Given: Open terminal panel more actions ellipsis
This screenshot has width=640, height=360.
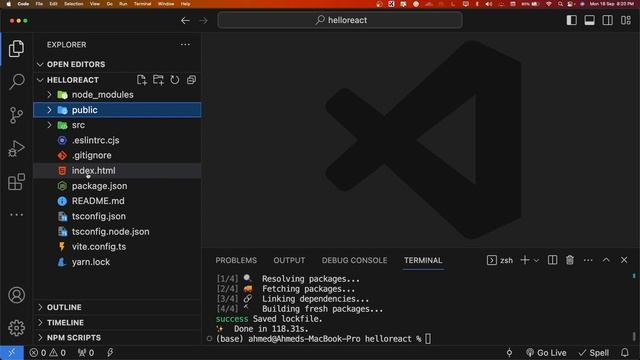Looking at the screenshot, I should (588, 260).
